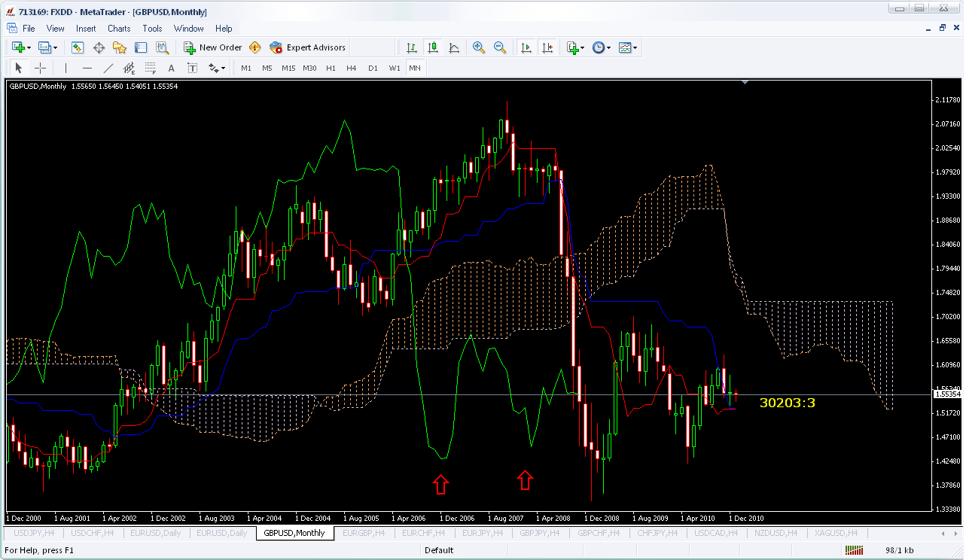Open the Charts menu
The width and height of the screenshot is (966, 560).
point(119,29)
